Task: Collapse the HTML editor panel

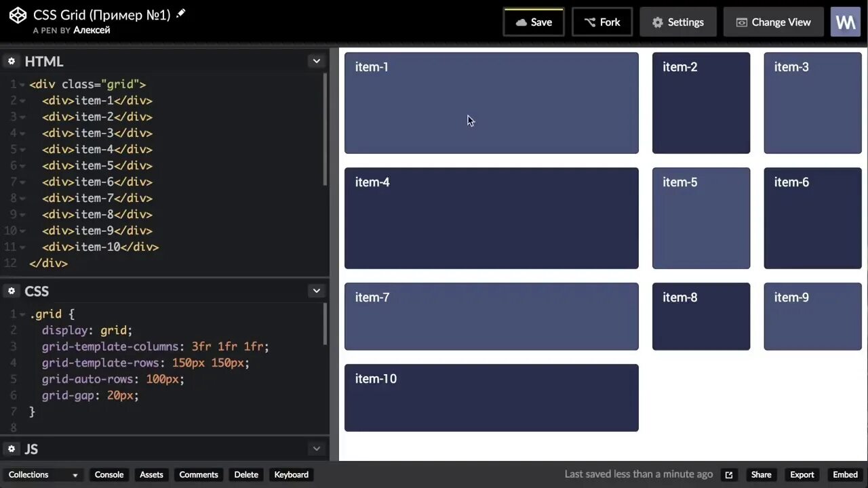Action: (x=316, y=60)
